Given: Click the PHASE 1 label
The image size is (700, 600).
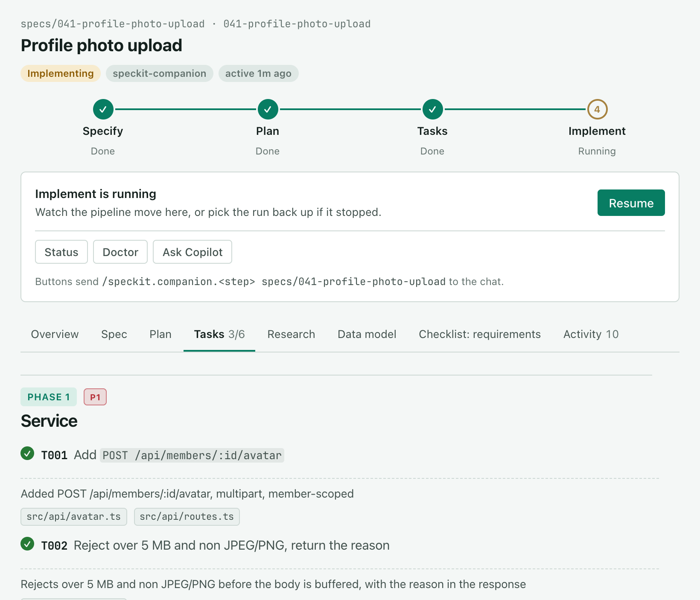Looking at the screenshot, I should click(x=49, y=397).
